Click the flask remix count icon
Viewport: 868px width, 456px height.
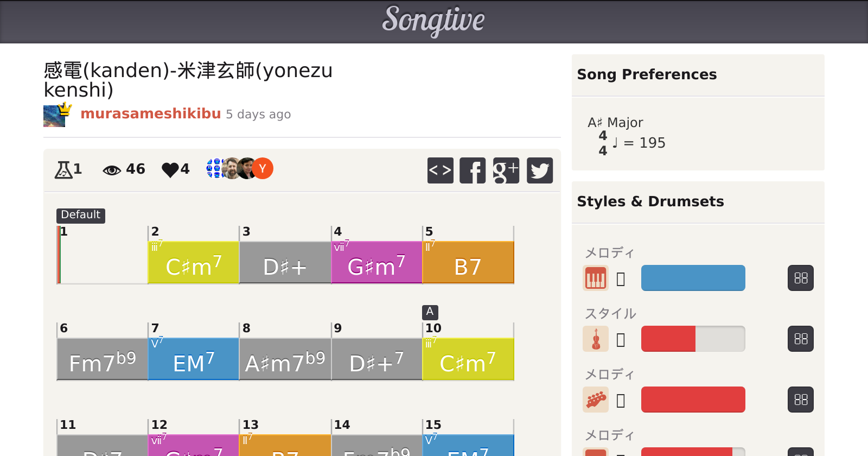63,170
